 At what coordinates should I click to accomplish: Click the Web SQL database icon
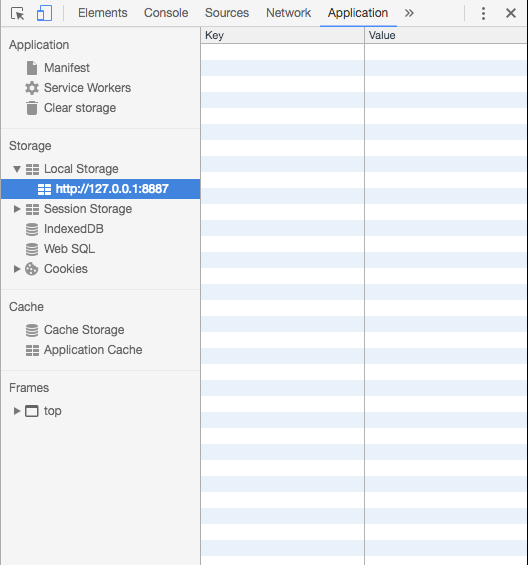32,249
